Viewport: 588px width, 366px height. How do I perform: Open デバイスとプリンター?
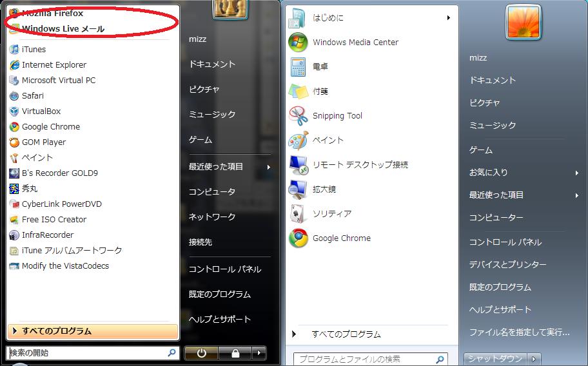pos(508,265)
